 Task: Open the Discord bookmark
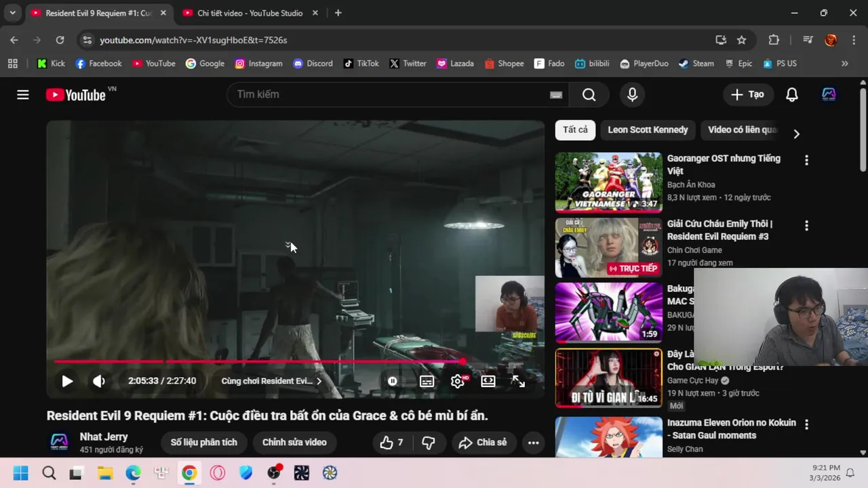[x=313, y=64]
